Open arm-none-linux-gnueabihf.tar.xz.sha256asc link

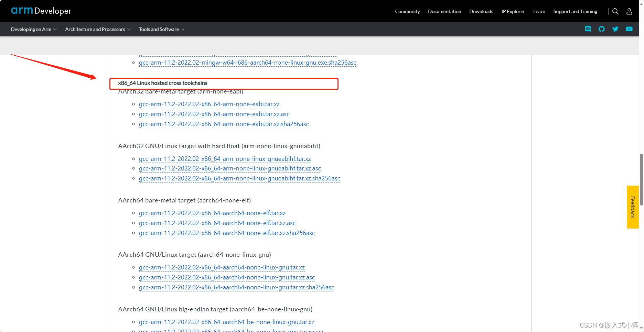click(239, 178)
